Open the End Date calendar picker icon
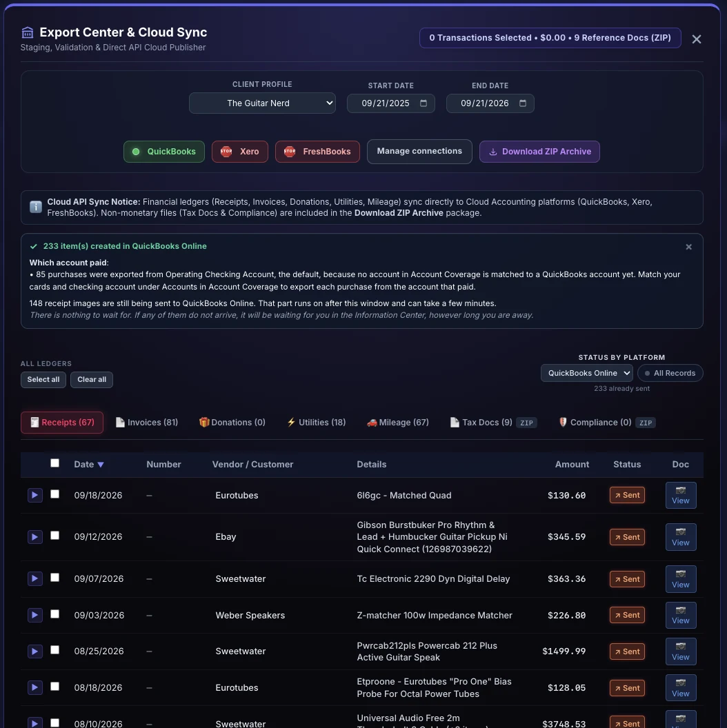This screenshot has height=728, width=727. coord(523,103)
